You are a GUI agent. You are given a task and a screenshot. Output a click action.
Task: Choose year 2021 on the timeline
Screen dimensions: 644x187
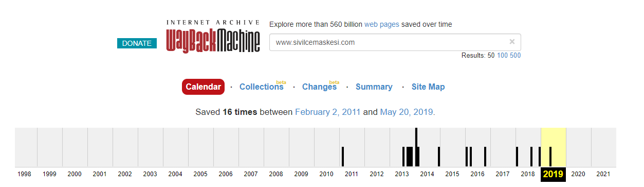tap(603, 174)
